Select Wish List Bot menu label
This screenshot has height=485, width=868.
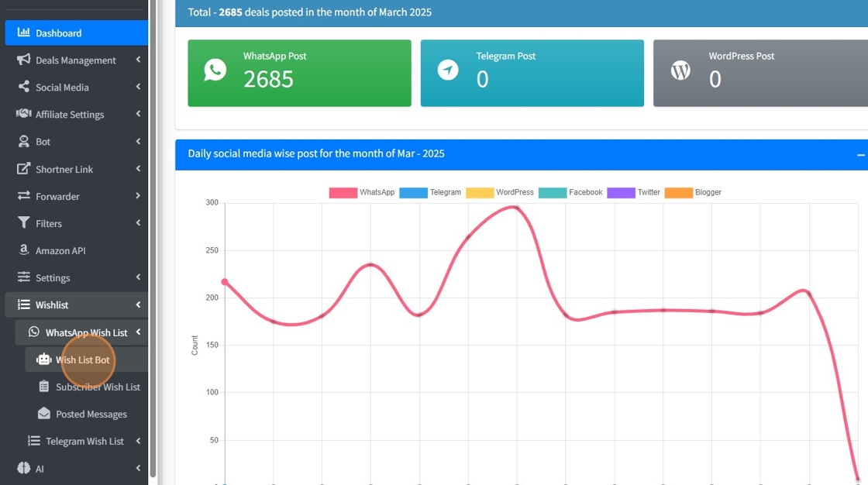pyautogui.click(x=82, y=359)
